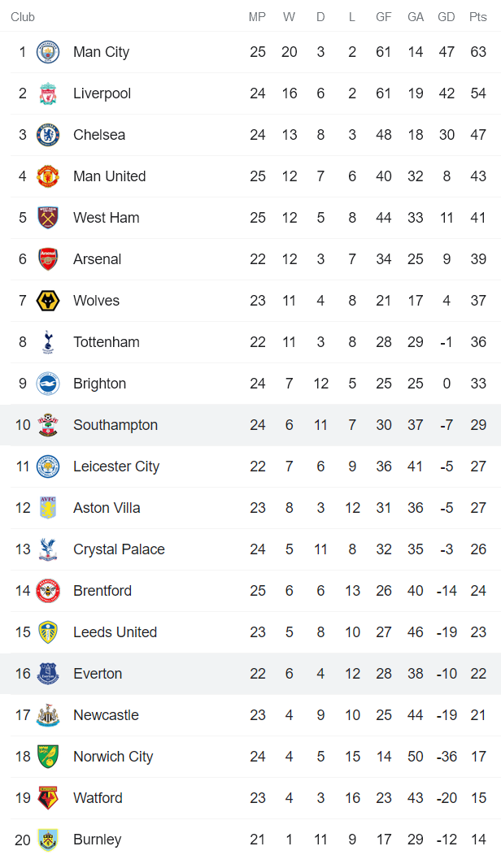Click the GD column header
The width and height of the screenshot is (501, 868).
[x=446, y=17]
